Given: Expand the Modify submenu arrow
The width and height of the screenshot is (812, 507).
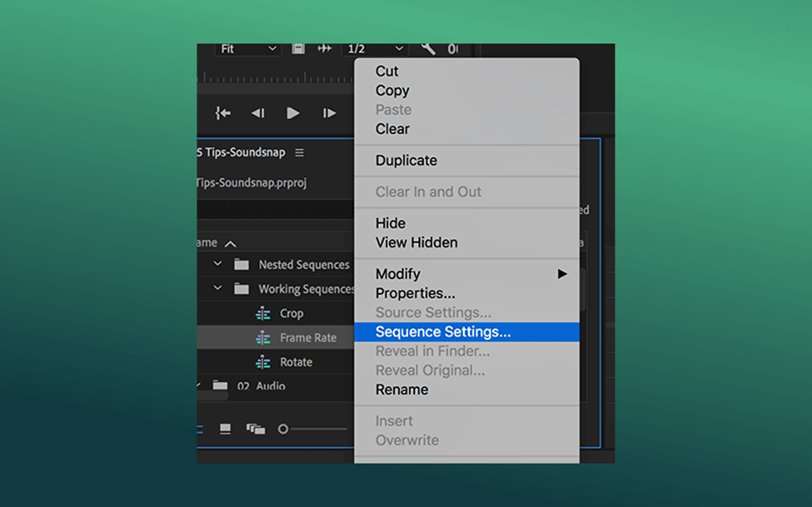Looking at the screenshot, I should point(562,274).
